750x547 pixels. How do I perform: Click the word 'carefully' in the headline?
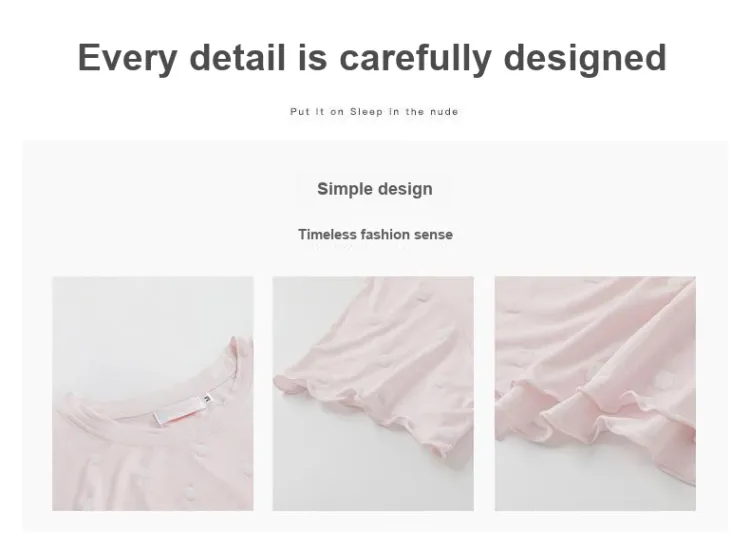(x=415, y=58)
